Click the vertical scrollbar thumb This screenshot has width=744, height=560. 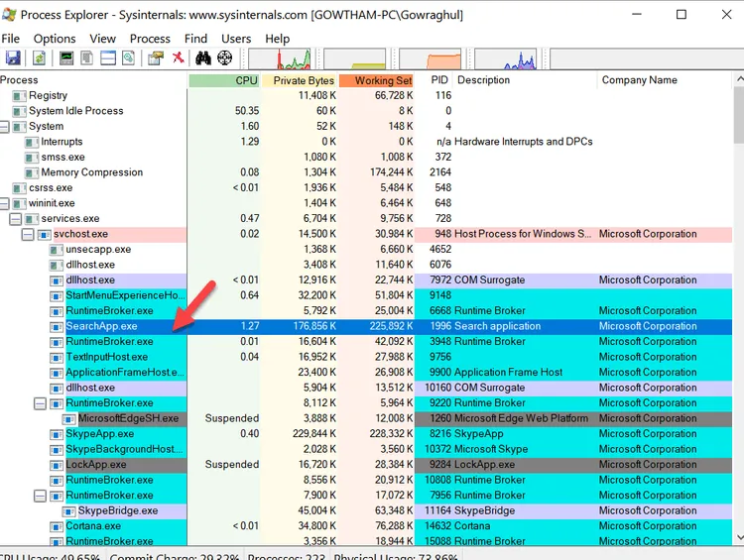click(x=738, y=115)
